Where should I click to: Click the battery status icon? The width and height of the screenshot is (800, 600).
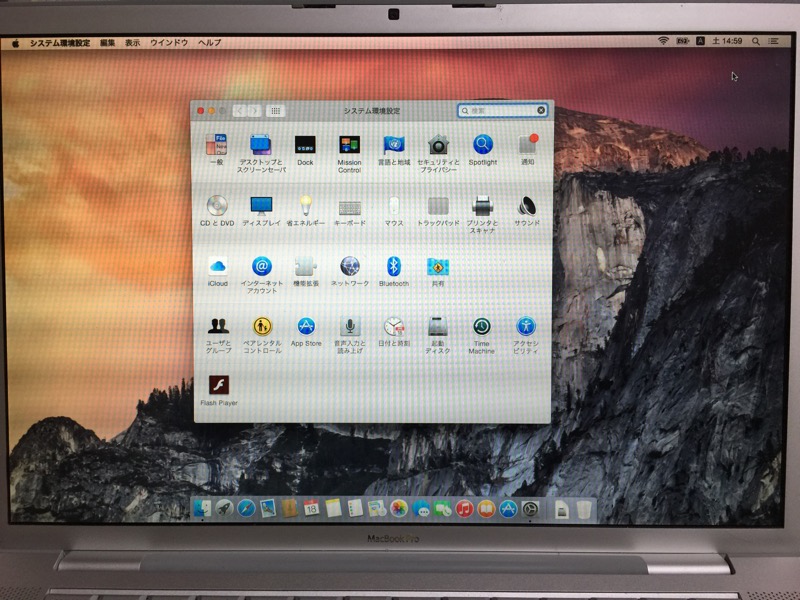[x=682, y=41]
